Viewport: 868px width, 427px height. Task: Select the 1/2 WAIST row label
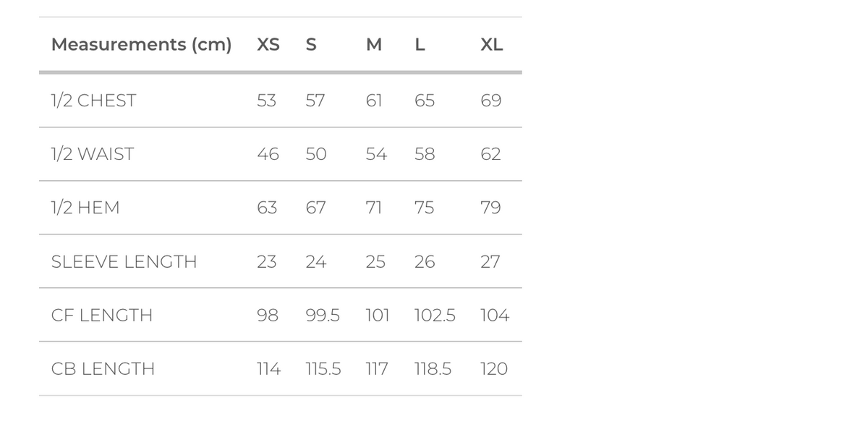tap(93, 154)
